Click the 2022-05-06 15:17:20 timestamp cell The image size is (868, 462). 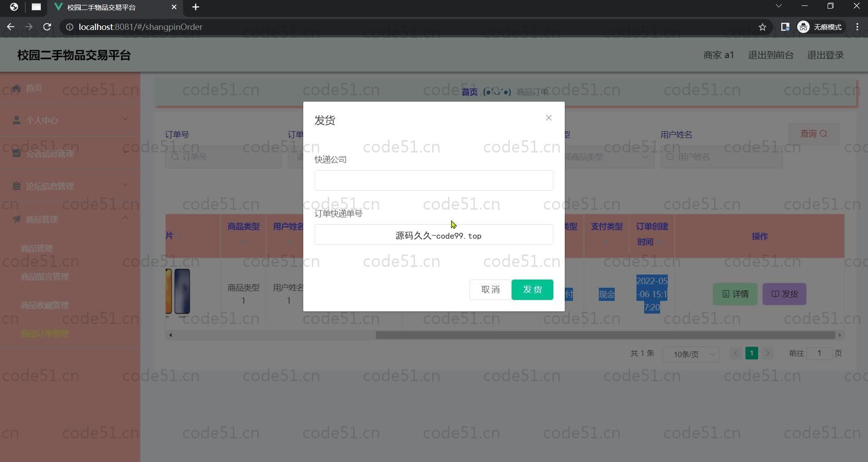pyautogui.click(x=652, y=294)
